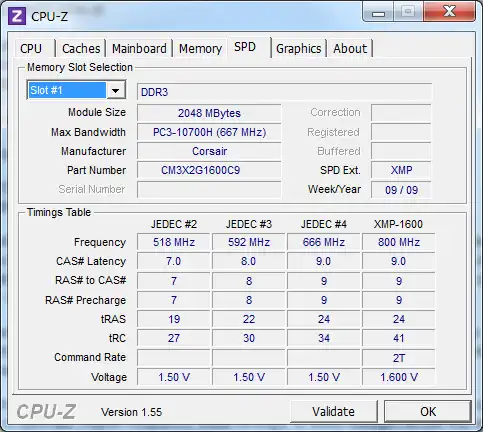The height and width of the screenshot is (432, 483).
Task: Close the CPU-Z window
Action: click(x=449, y=12)
